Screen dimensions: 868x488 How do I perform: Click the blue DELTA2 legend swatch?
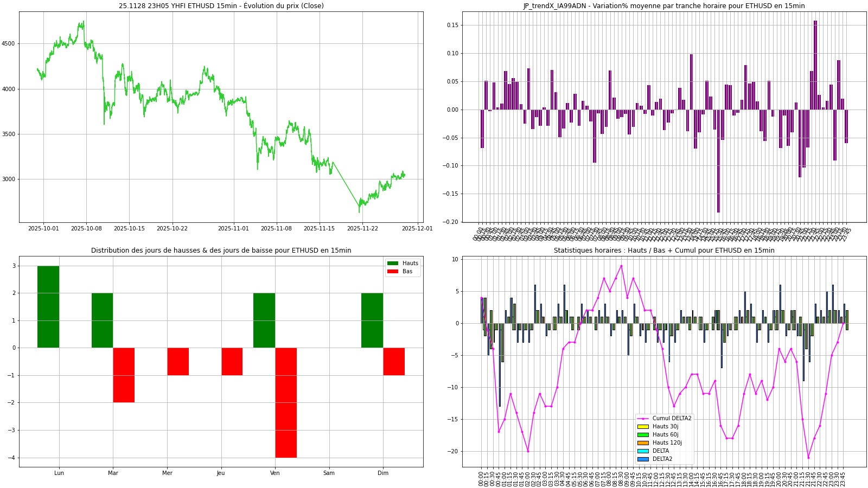tap(643, 459)
